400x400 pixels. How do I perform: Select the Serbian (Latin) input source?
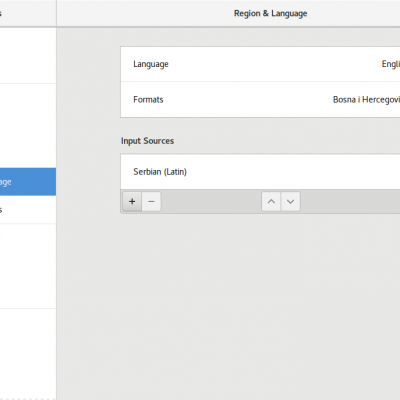tap(260, 172)
